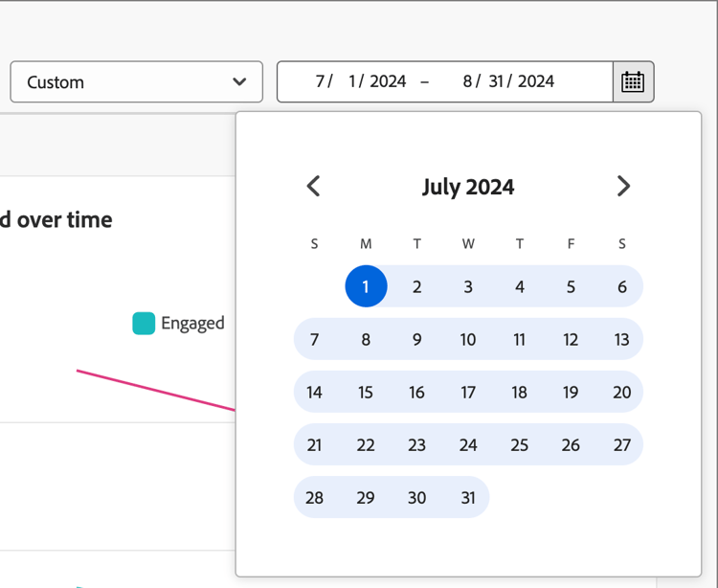Click the dropdown chevron beside Custom

click(x=239, y=82)
